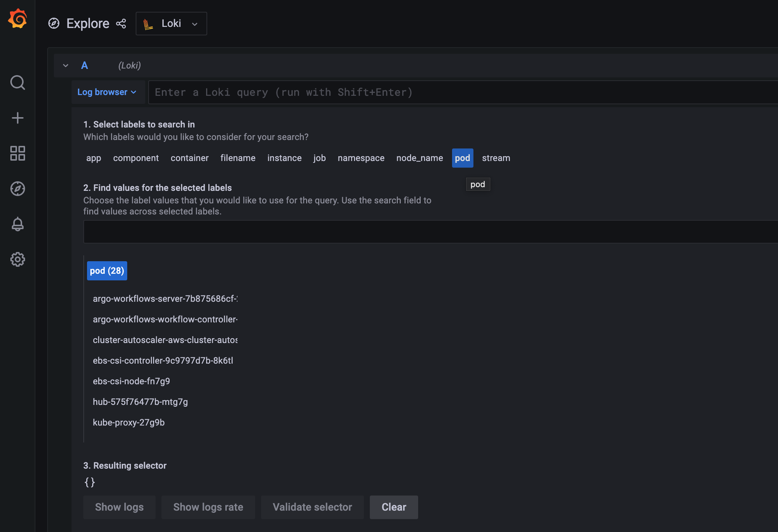Select pod value ebs-csi-controller-9c9797d7b-8k6tl

[x=163, y=361]
